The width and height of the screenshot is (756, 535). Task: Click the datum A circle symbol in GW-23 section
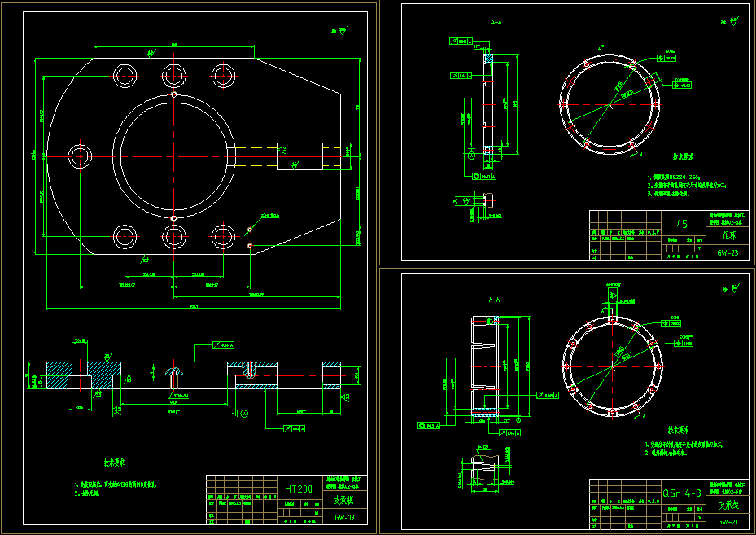pyautogui.click(x=471, y=156)
